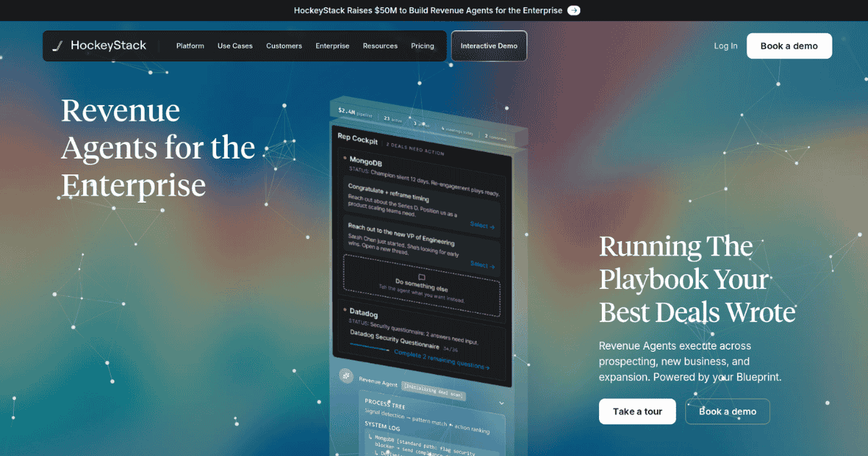Viewport: 868px width, 456px height.
Task: Click the Take a tour button
Action: tap(637, 411)
